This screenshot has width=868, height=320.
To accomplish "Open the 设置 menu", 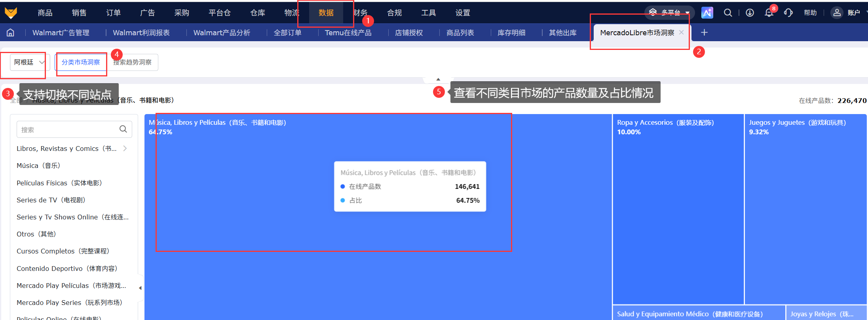I will tap(463, 13).
